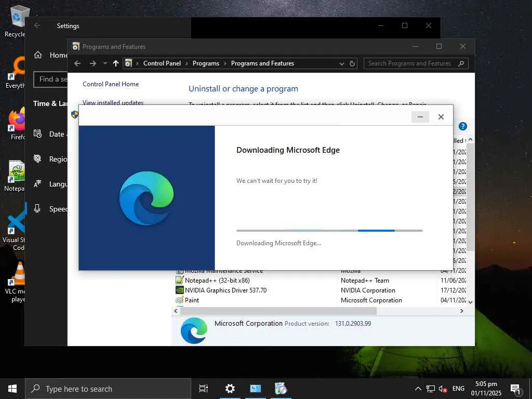Maximize the Programs and Features window
This screenshot has width=532, height=399.
438,46
